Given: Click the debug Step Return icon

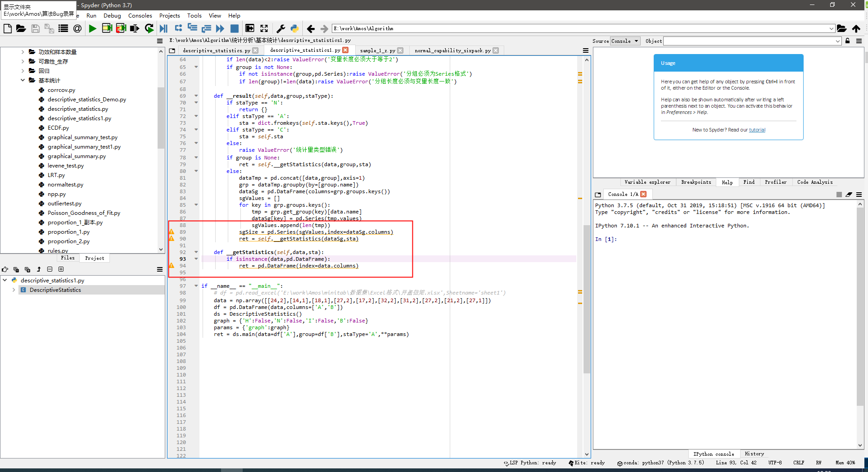Looking at the screenshot, I should coord(206,28).
